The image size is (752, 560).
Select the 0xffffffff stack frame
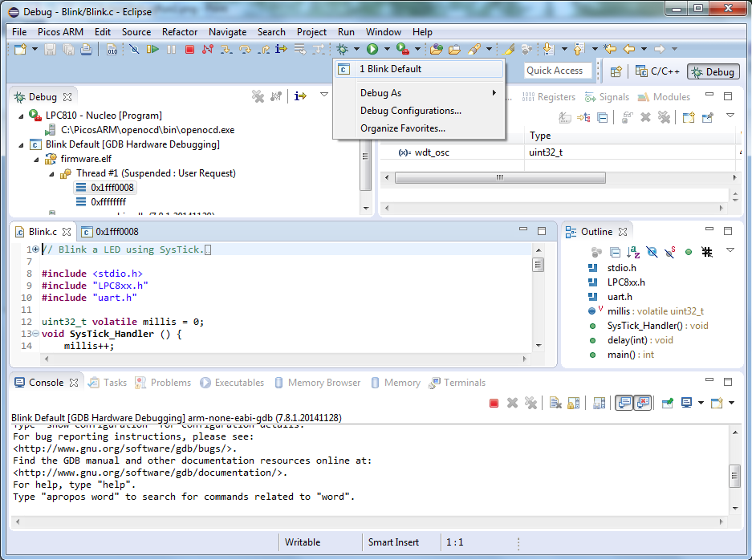coord(100,202)
